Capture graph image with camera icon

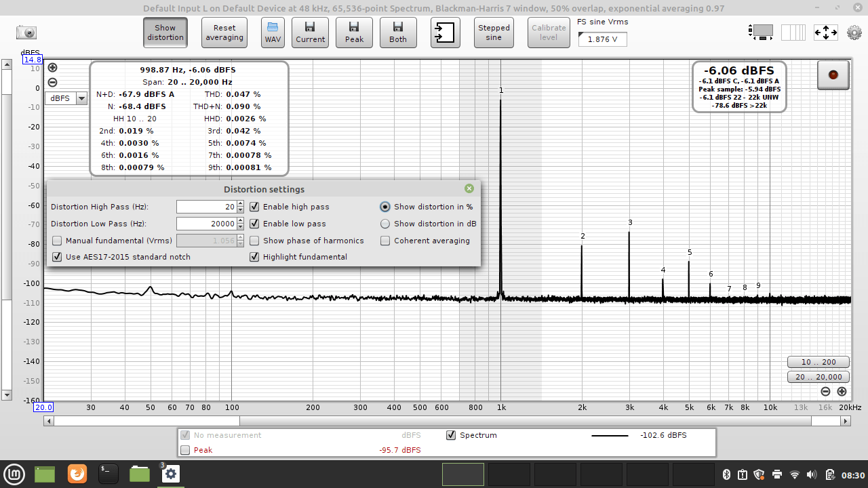26,33
